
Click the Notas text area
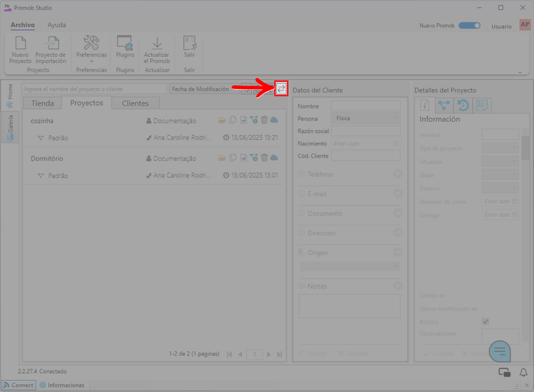point(350,306)
